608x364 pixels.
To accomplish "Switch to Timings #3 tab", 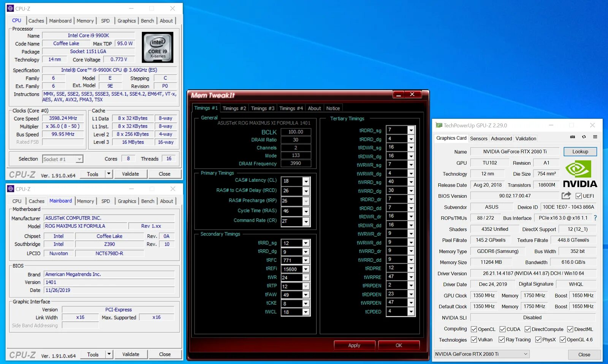I will [263, 108].
